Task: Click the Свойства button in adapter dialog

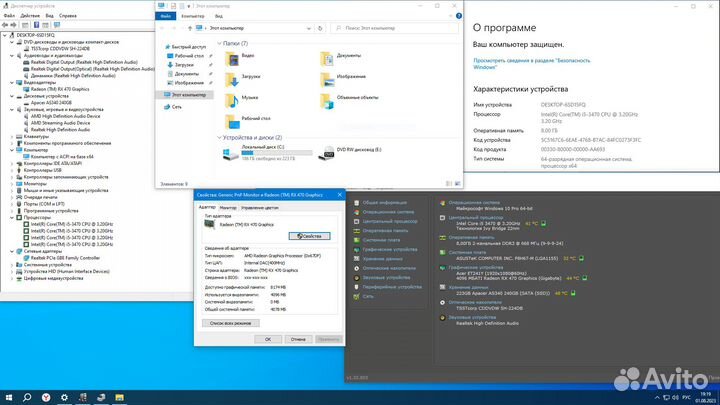Action: [x=309, y=236]
